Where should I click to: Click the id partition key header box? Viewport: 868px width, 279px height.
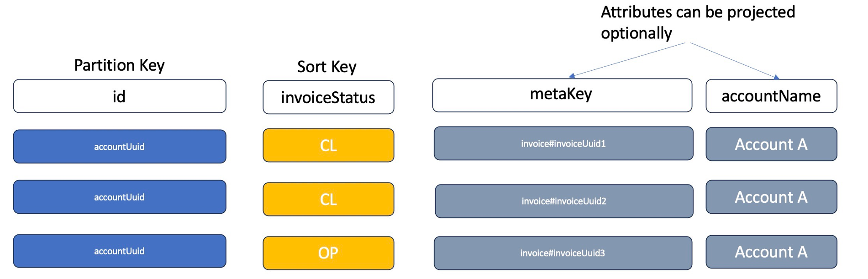(120, 96)
